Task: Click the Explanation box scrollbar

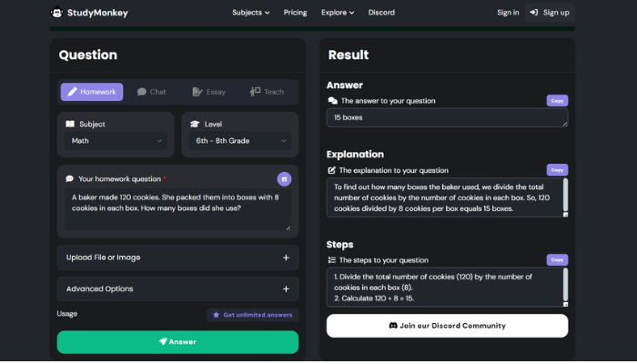Action: point(565,195)
